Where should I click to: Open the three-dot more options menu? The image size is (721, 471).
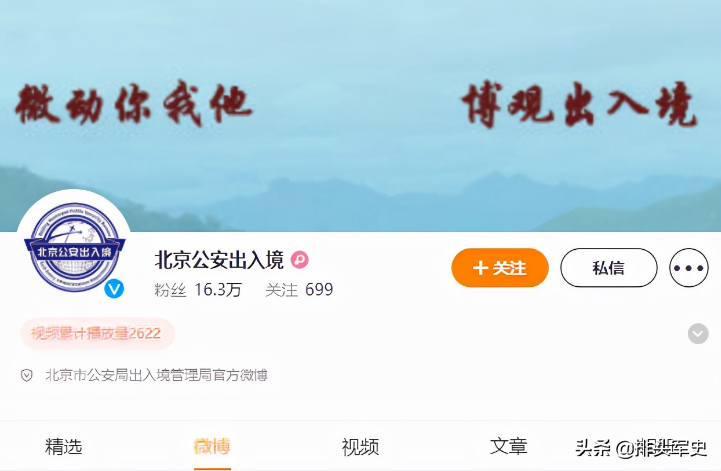[688, 267]
